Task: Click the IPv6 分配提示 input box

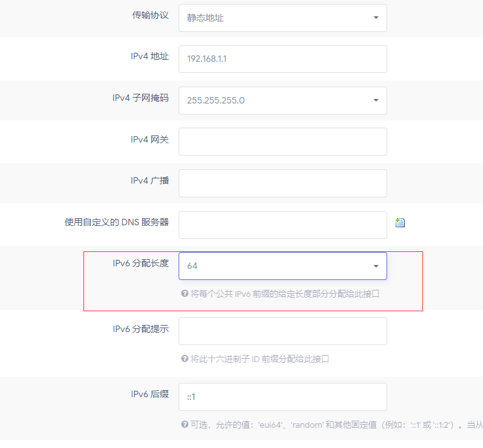Action: point(282,331)
